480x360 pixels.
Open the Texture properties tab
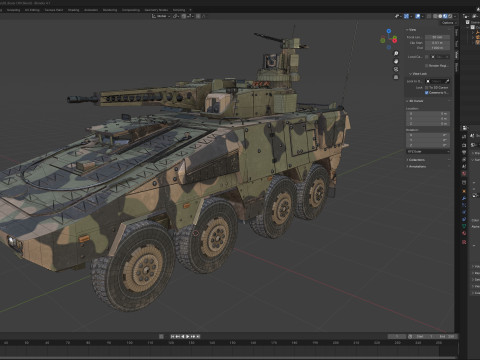pyautogui.click(x=464, y=242)
